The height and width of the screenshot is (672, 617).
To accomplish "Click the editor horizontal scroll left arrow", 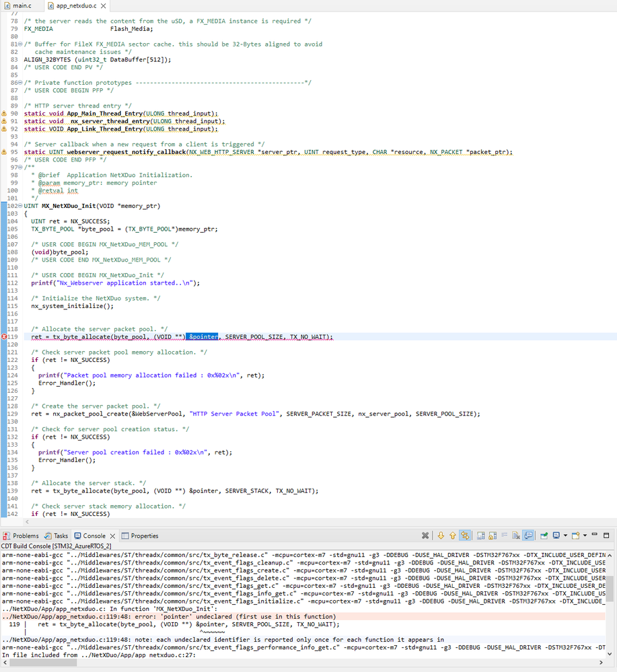I will click(27, 522).
